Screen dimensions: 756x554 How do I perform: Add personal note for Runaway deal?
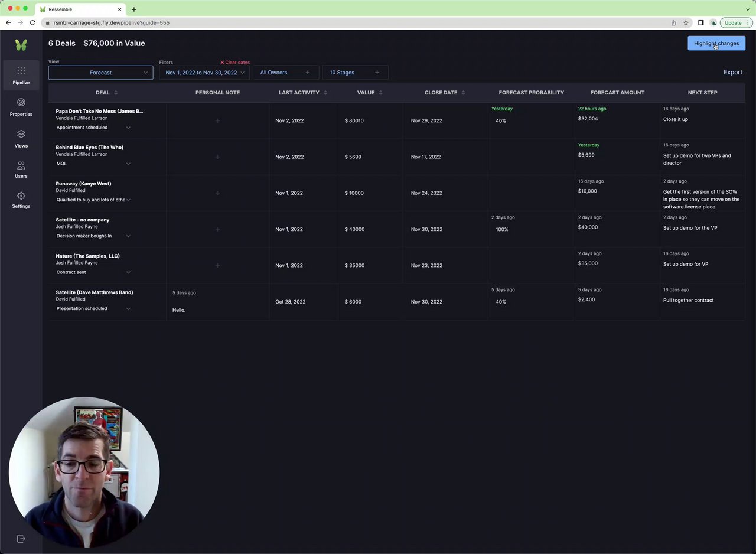(217, 193)
